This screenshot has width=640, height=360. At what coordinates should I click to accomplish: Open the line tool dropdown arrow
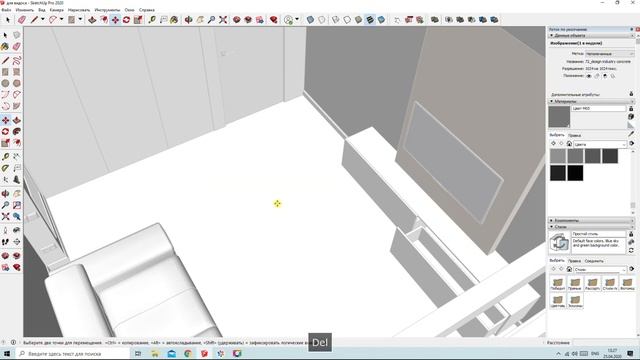(x=42, y=19)
